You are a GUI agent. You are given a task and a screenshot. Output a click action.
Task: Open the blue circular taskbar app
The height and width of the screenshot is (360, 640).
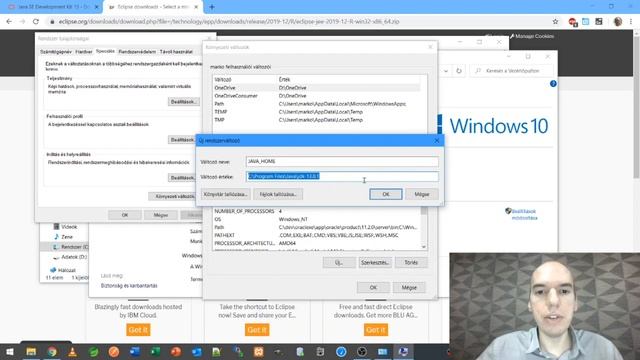coord(341,351)
